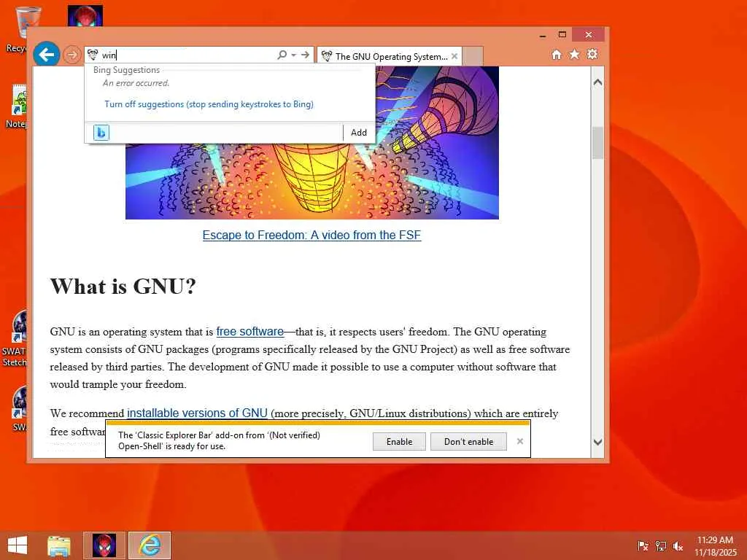Open the address bar autocomplete dropdown arrow
Image resolution: width=747 pixels, height=560 pixels.
294,55
